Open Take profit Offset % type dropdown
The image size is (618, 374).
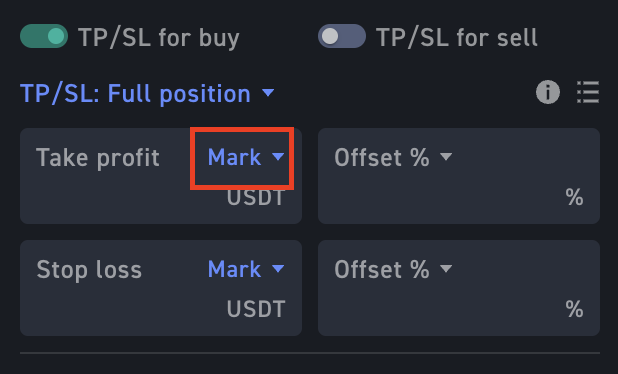[393, 157]
